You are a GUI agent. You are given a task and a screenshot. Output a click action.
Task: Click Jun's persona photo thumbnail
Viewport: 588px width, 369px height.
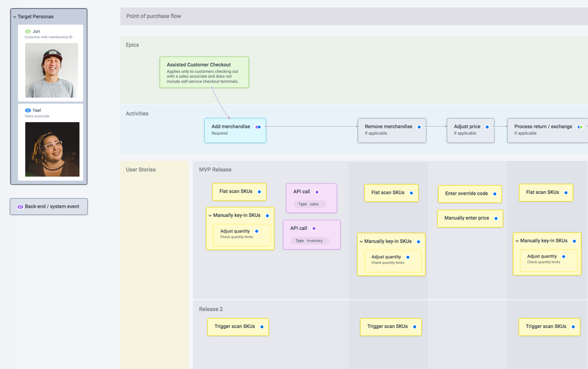coord(51,71)
